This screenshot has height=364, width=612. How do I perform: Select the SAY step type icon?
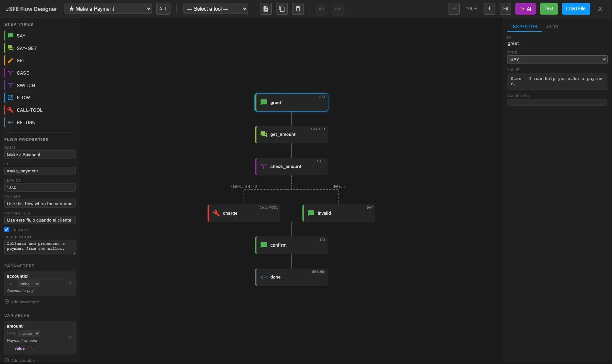click(11, 36)
